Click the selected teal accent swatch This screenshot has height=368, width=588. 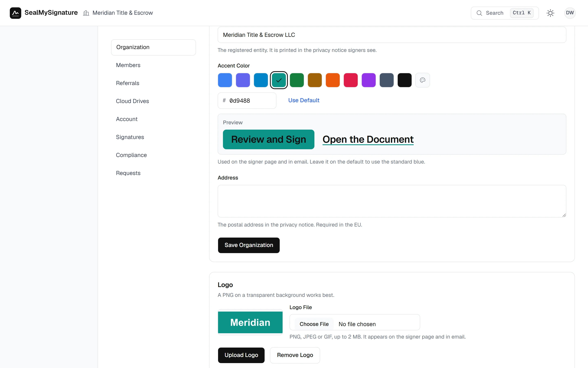tap(279, 80)
